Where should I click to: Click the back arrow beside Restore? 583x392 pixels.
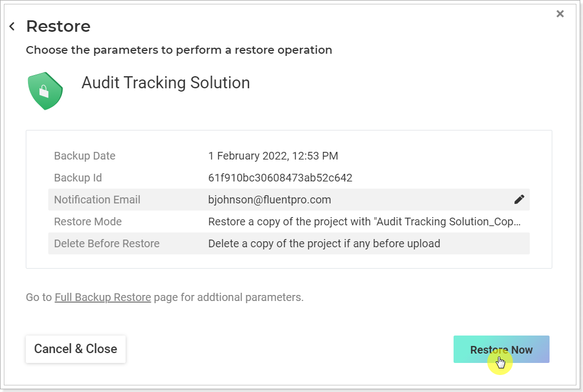(x=12, y=26)
